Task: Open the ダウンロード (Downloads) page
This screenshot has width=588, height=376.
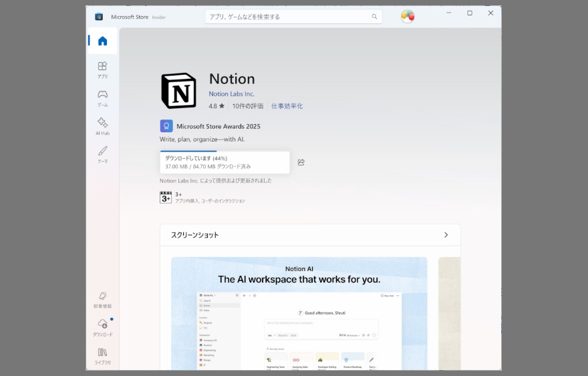Action: pyautogui.click(x=102, y=327)
